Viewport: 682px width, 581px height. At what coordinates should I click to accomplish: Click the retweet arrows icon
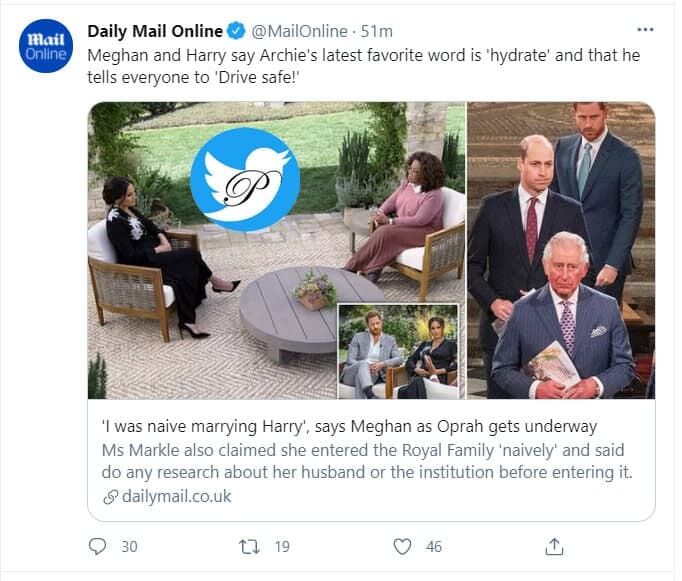(x=250, y=546)
